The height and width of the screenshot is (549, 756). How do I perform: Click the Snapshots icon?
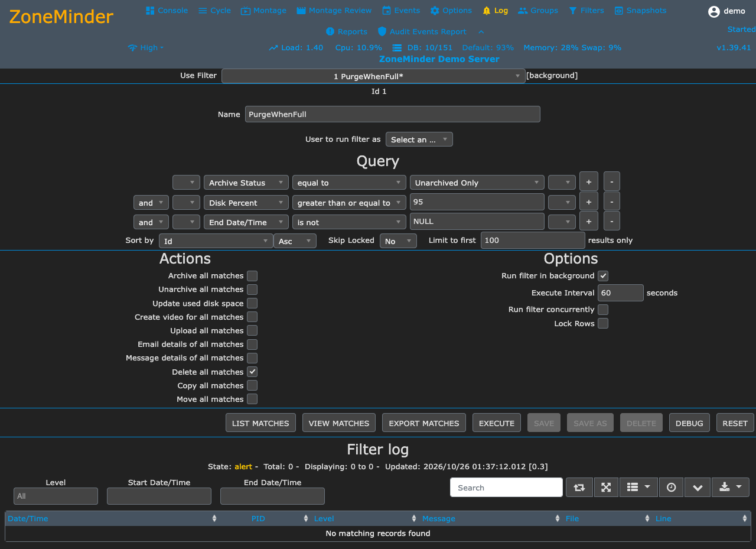tap(619, 11)
